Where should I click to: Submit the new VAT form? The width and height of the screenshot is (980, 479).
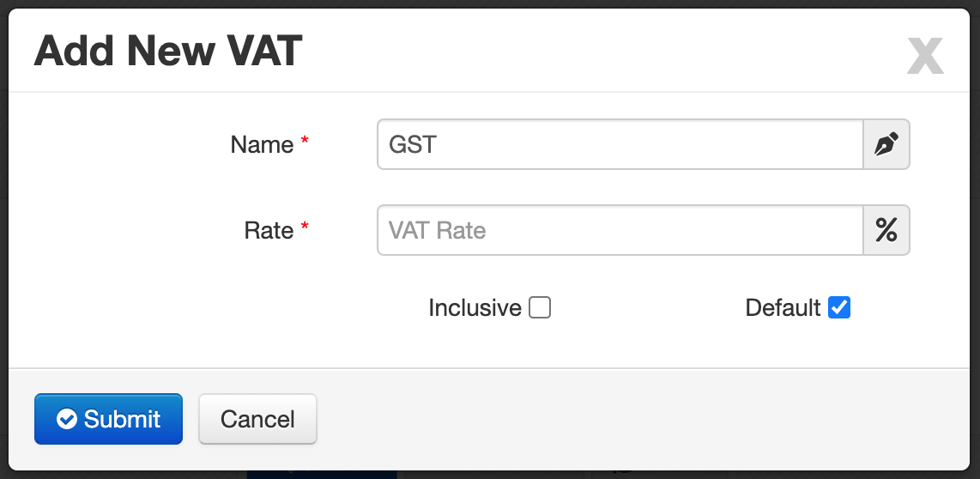108,419
